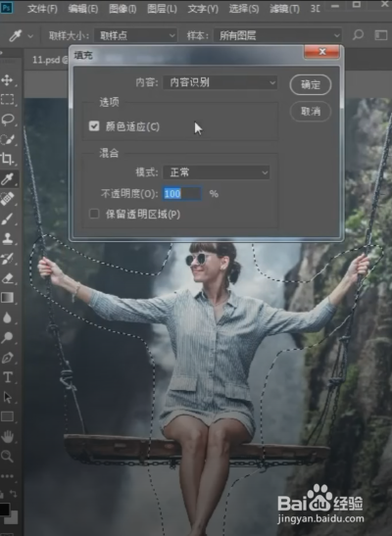This screenshot has height=536, width=392.
Task: Select the Blur tool
Action: 7,317
